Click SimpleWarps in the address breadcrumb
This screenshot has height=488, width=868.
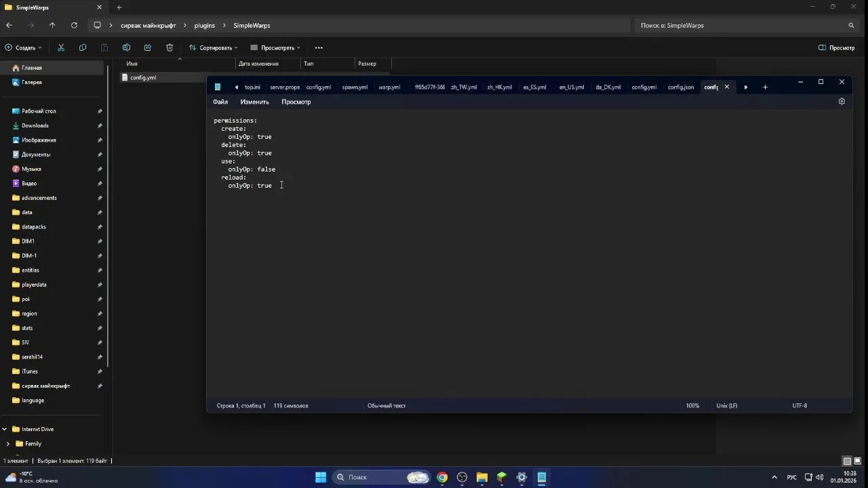pyautogui.click(x=252, y=25)
